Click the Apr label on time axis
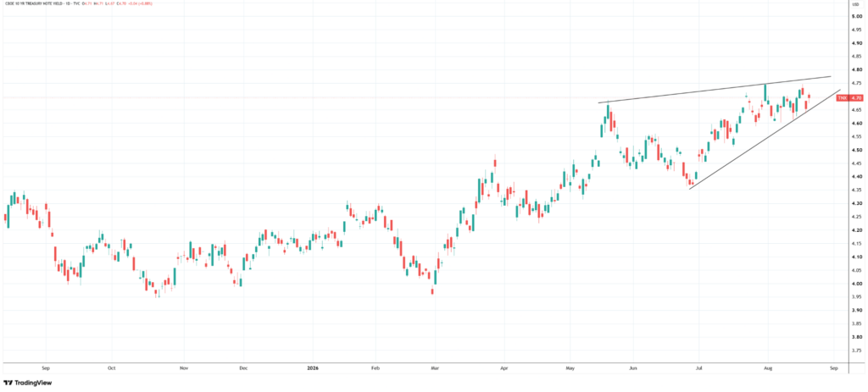Viewport: 868px width, 392px height. tap(504, 367)
